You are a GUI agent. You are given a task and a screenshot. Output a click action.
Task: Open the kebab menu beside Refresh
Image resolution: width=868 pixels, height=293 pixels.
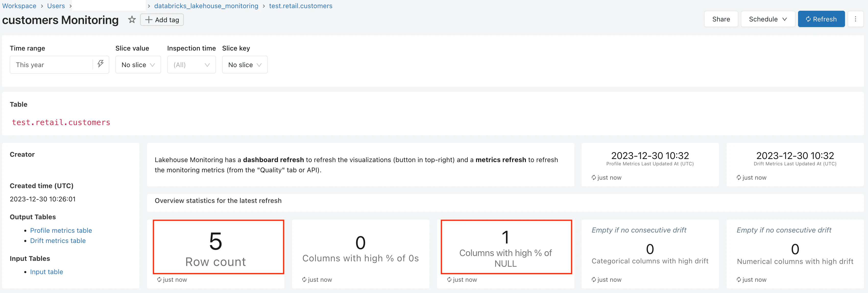click(855, 19)
